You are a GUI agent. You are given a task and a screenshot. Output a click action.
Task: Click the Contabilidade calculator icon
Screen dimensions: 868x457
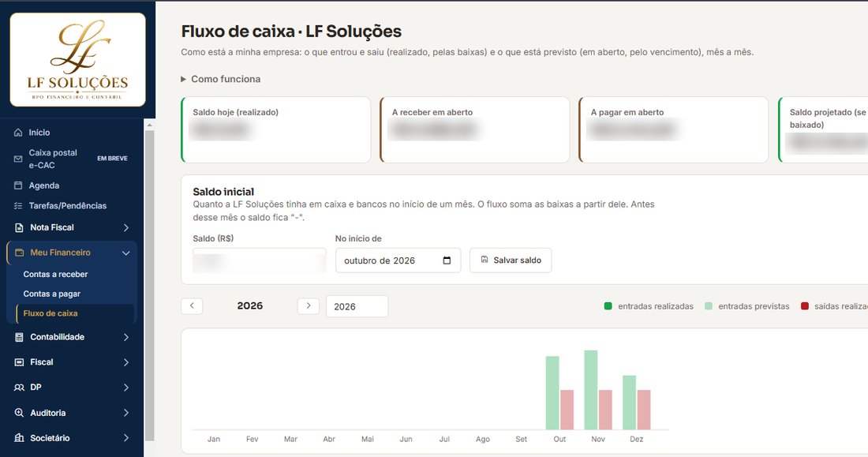coord(20,337)
